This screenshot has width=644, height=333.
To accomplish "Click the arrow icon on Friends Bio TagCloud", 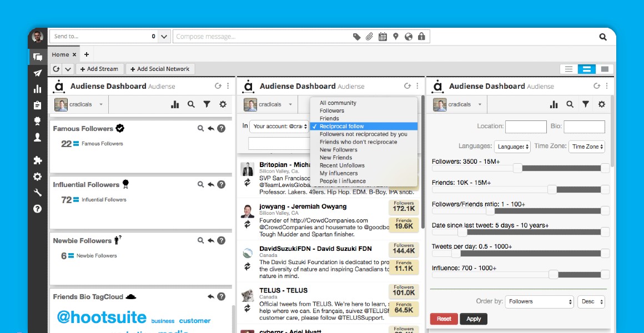I will (x=211, y=296).
